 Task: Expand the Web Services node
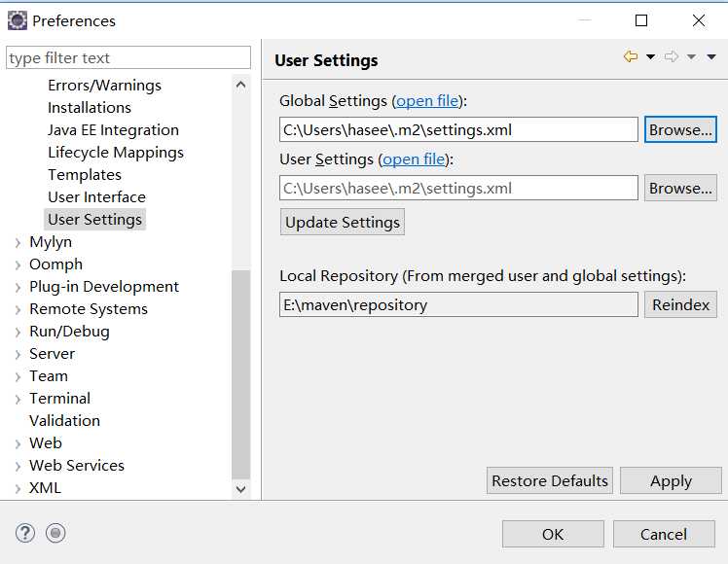point(18,466)
